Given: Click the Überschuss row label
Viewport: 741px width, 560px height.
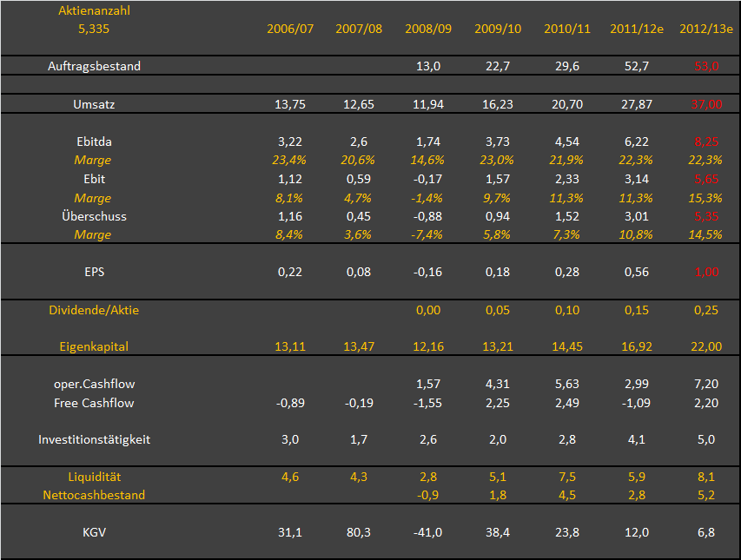Looking at the screenshot, I should point(94,216).
